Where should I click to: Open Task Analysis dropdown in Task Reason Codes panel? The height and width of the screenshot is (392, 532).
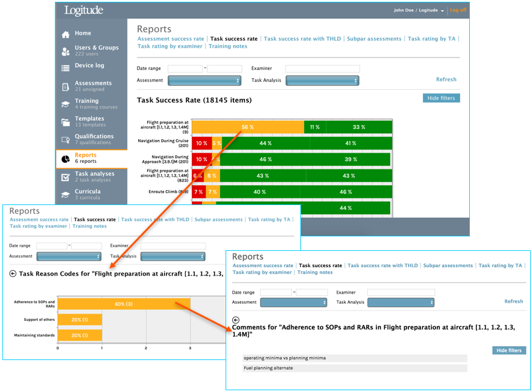coord(173,256)
